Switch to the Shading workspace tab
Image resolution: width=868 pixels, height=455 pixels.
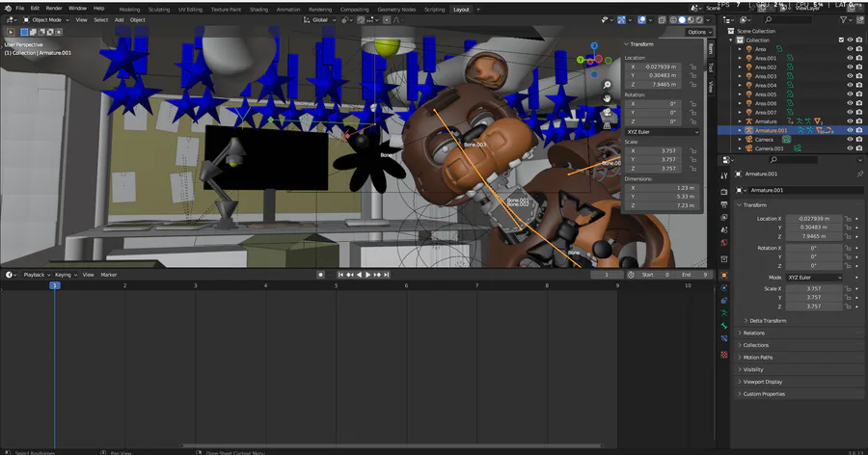(x=258, y=10)
